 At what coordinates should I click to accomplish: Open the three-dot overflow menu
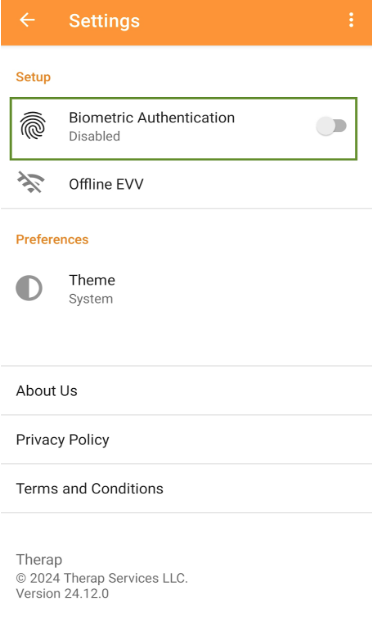pyautogui.click(x=351, y=20)
